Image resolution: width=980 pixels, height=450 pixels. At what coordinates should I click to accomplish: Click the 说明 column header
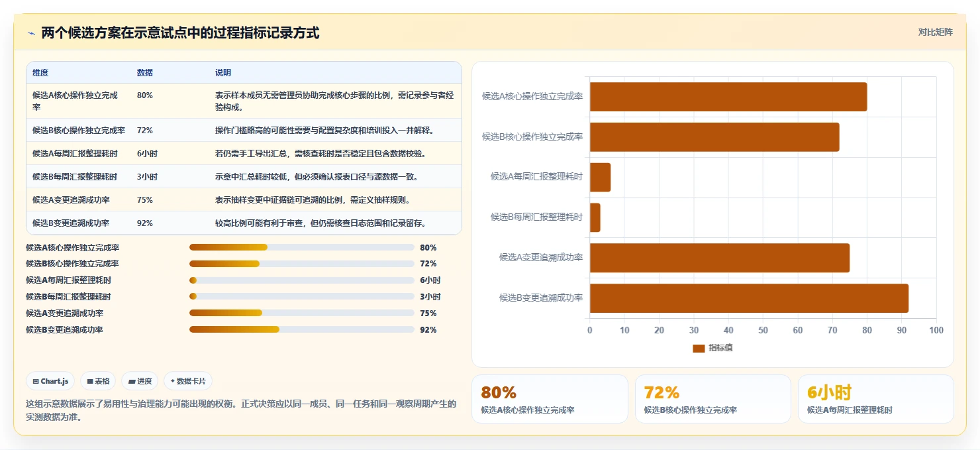click(223, 72)
